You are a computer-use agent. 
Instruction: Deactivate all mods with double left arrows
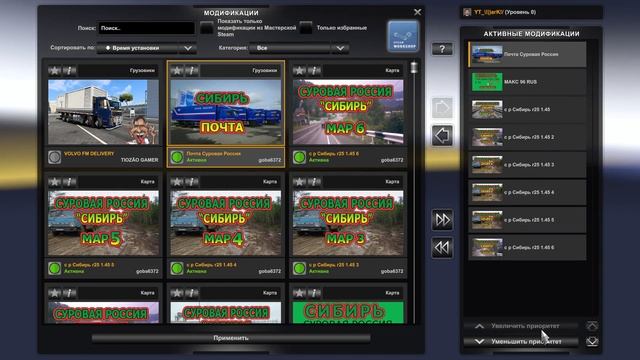pos(442,247)
